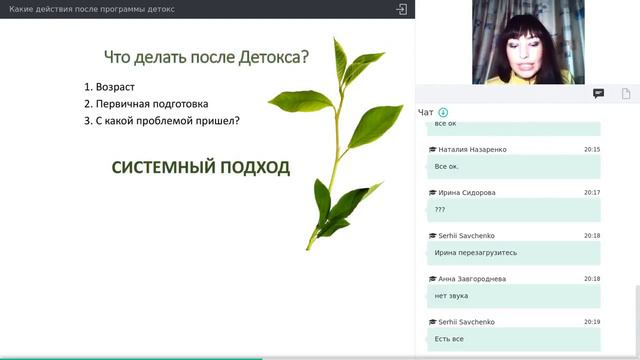Click the 20:19 message timestamp
The height and width of the screenshot is (360, 640).
(592, 322)
